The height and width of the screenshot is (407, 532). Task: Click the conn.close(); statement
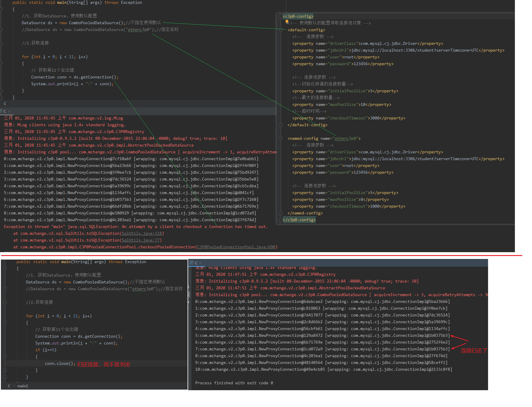pyautogui.click(x=60, y=363)
